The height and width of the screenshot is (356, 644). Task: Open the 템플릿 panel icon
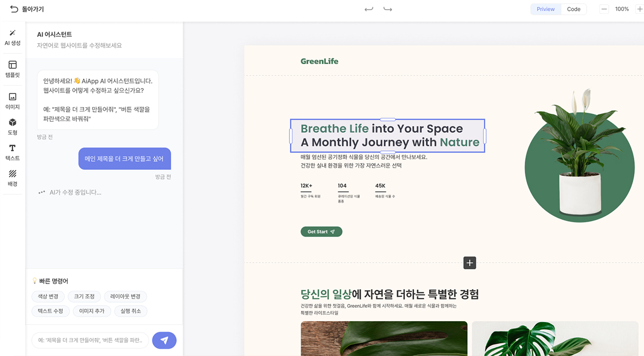(x=12, y=69)
